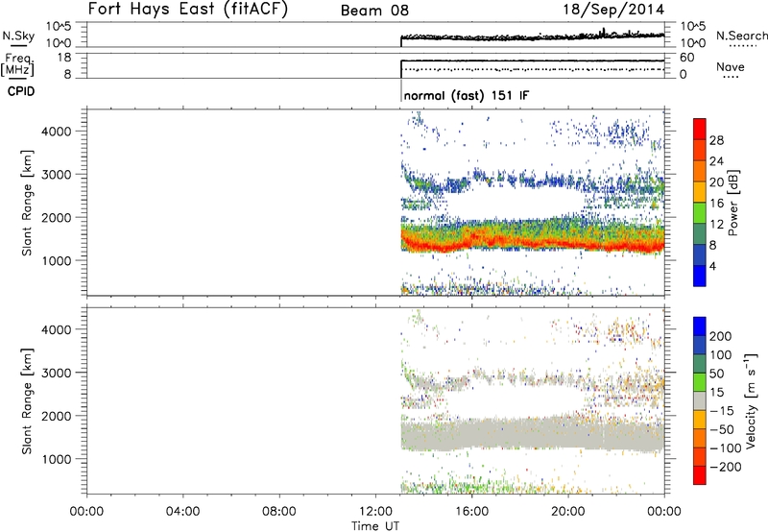Click the '04:00' time tick label
Image resolution: width=768 pixels, height=532 pixels.
(183, 512)
